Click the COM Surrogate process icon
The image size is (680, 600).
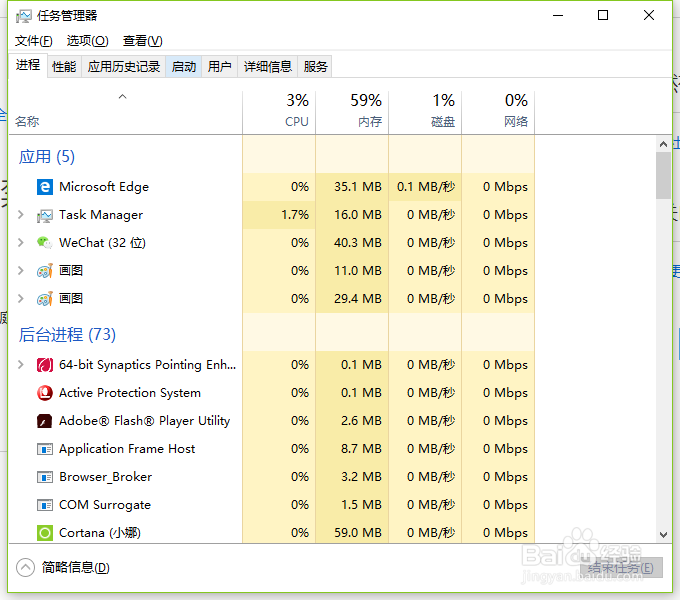point(45,505)
